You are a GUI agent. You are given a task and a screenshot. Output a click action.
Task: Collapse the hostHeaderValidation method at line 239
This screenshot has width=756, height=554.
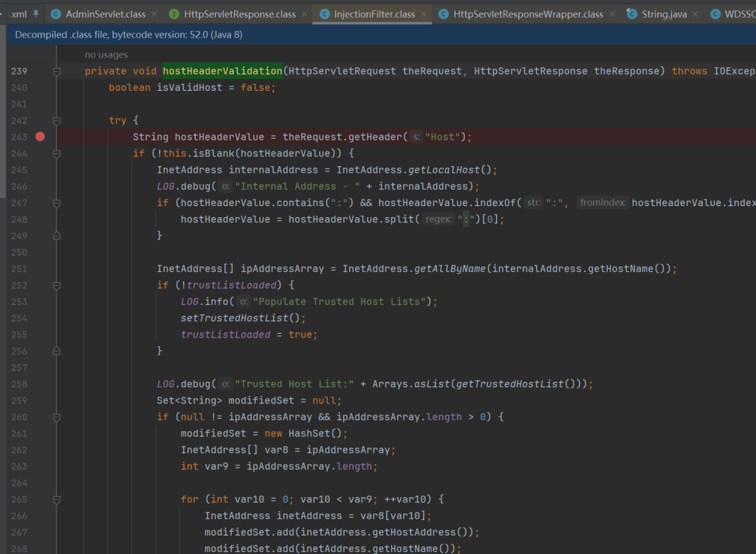(x=56, y=72)
